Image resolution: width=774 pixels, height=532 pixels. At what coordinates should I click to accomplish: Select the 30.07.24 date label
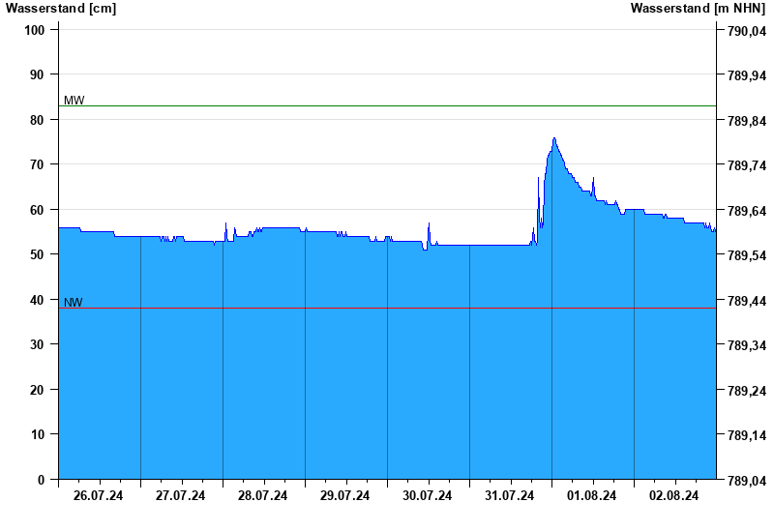(427, 495)
